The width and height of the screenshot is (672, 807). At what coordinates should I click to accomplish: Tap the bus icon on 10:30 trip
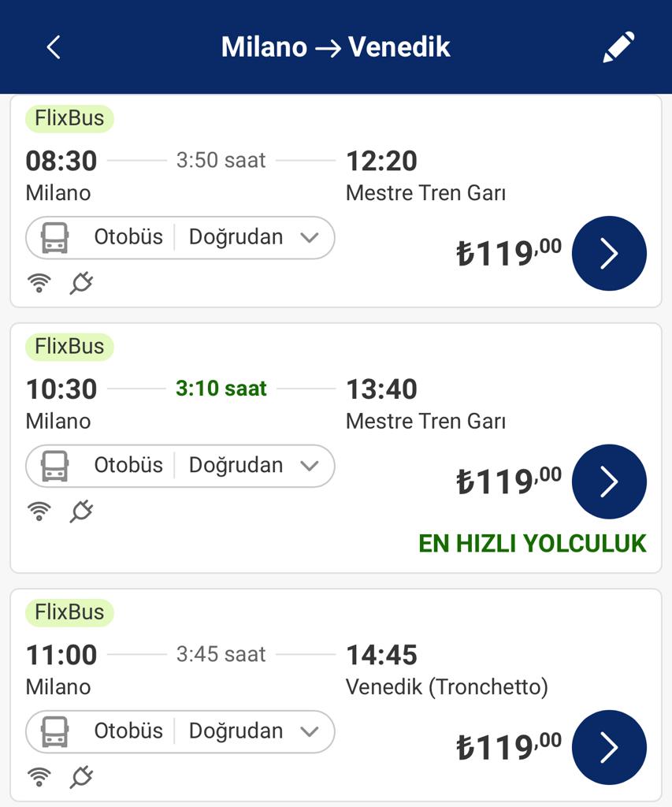(x=54, y=466)
